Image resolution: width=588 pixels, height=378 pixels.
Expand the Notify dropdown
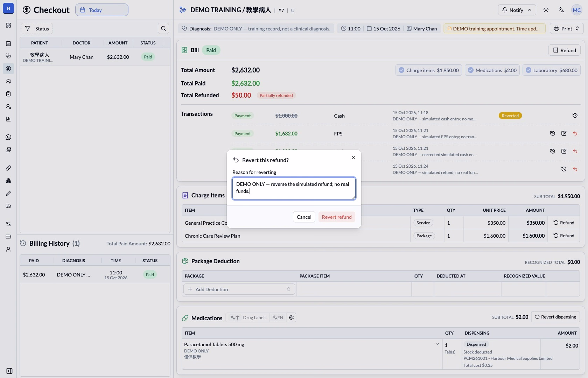(x=517, y=10)
